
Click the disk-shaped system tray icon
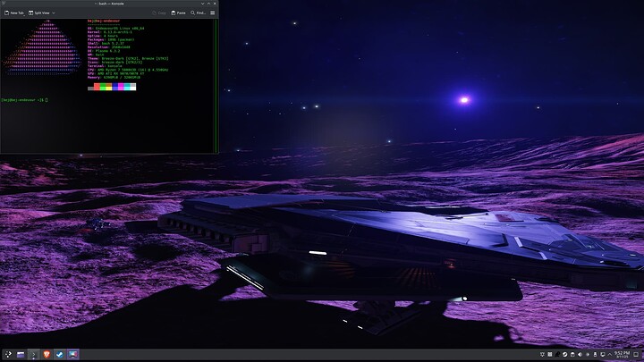[x=572, y=354]
